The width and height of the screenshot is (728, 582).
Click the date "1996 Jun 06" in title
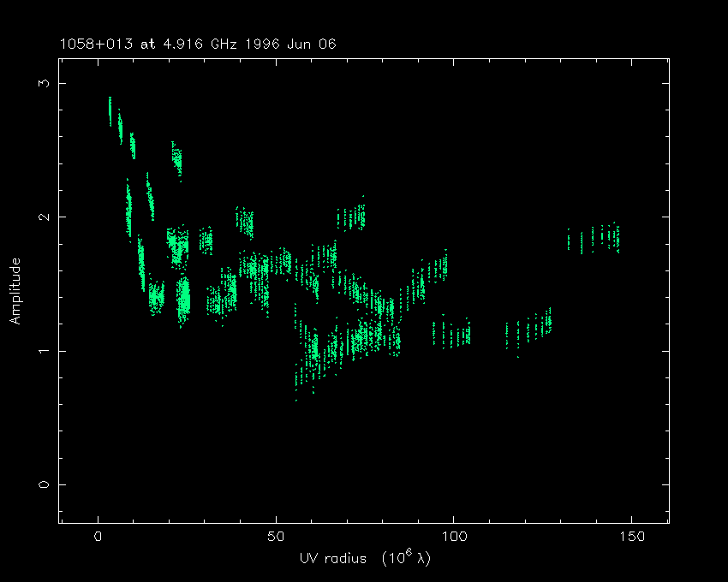click(287, 44)
